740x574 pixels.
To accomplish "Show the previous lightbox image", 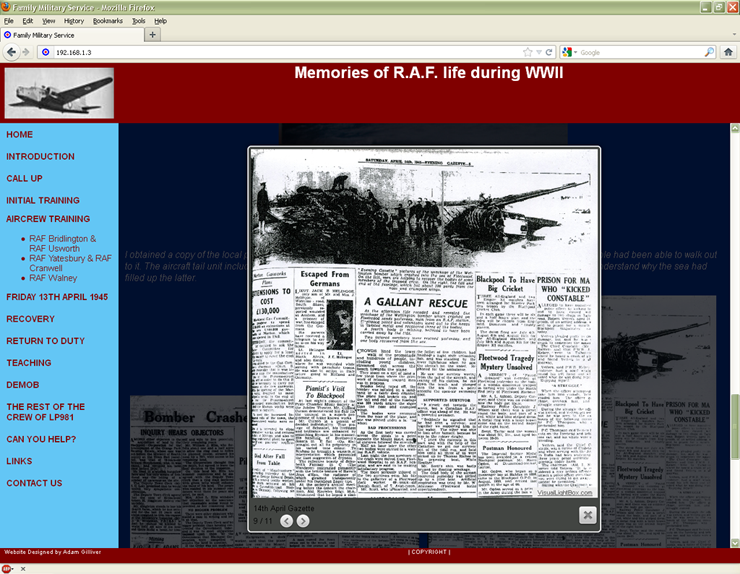I will [286, 521].
